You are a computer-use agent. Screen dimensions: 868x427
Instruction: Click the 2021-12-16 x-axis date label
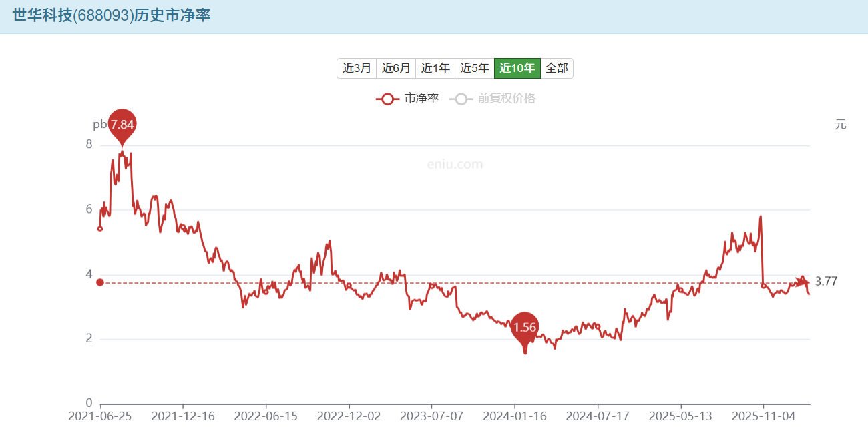[183, 416]
